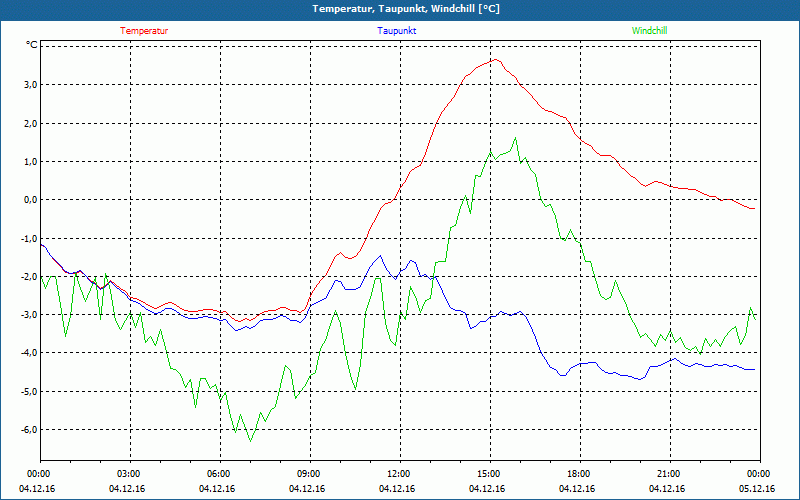The width and height of the screenshot is (800, 500).
Task: Select the -3,0 y-axis tick label
Action: pos(28,315)
